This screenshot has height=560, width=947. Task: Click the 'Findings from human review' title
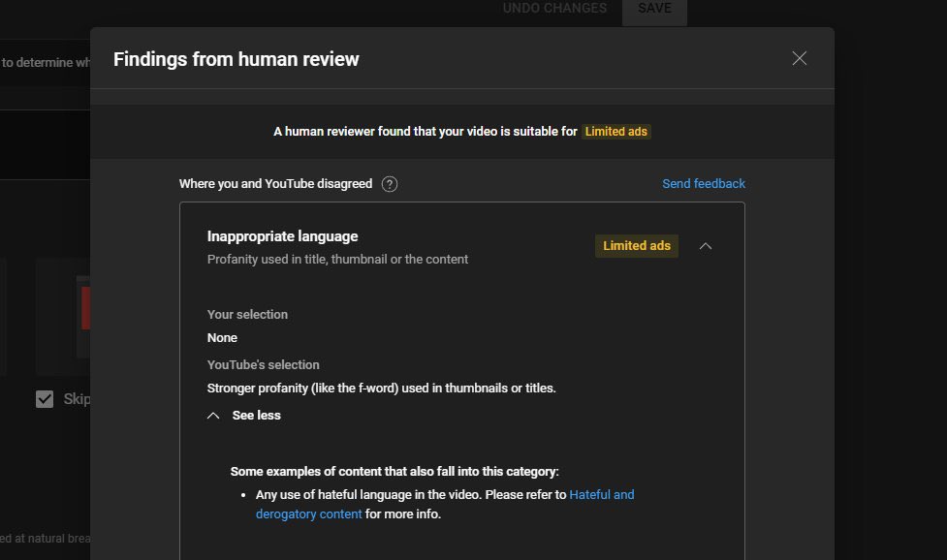pyautogui.click(x=237, y=59)
